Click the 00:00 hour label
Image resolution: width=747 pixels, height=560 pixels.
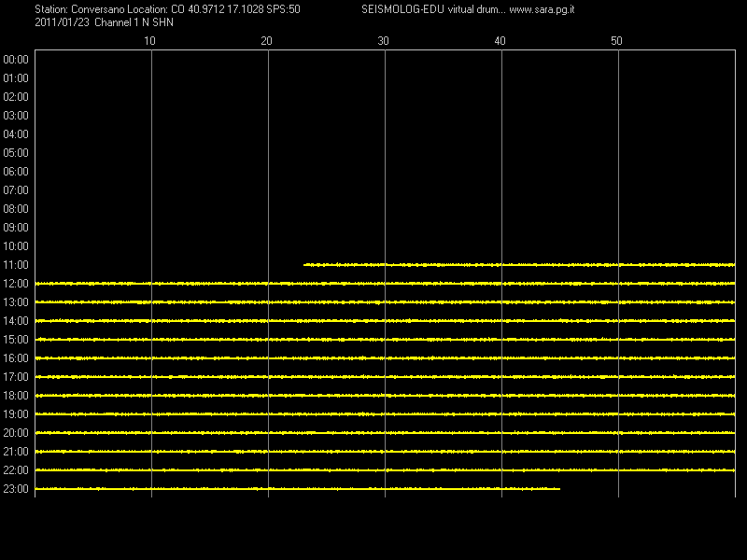pos(16,60)
